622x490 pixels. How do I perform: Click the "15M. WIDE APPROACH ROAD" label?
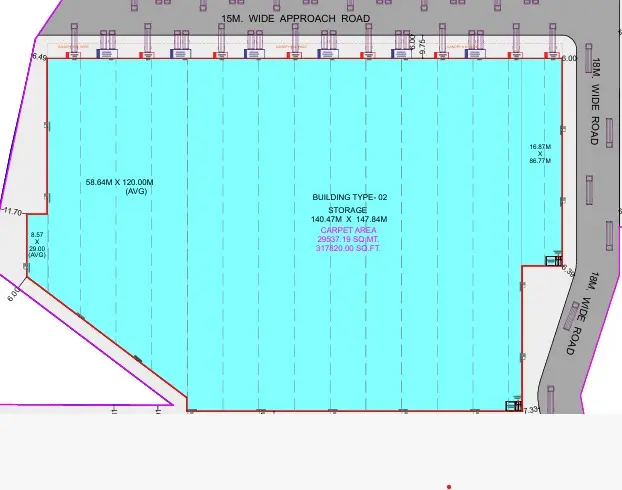(x=296, y=19)
